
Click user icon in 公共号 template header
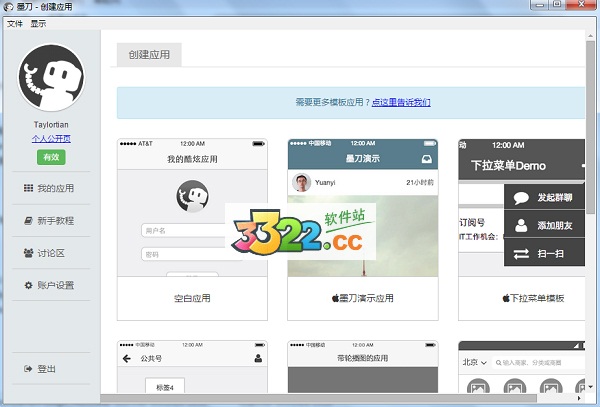pos(258,358)
